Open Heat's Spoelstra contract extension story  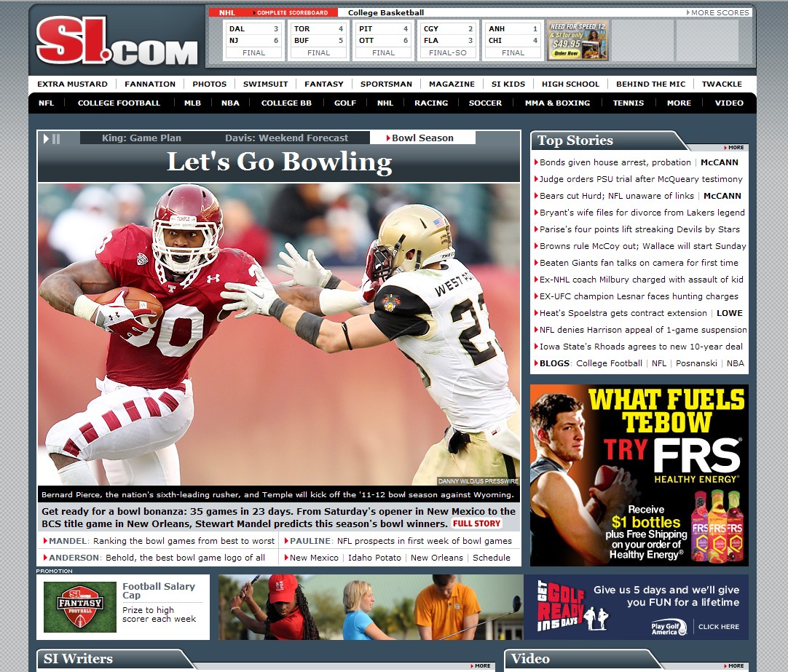(623, 313)
